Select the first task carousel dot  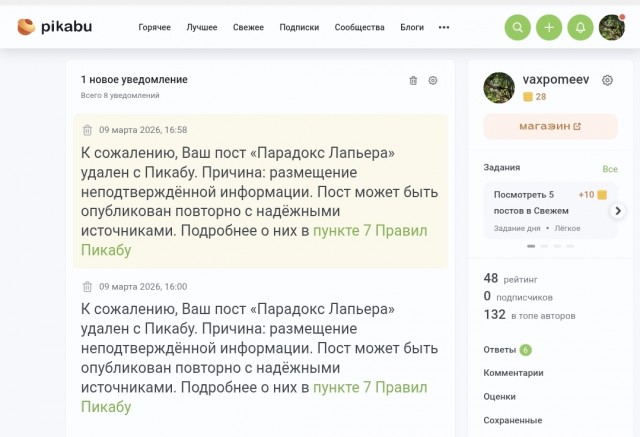coord(530,246)
